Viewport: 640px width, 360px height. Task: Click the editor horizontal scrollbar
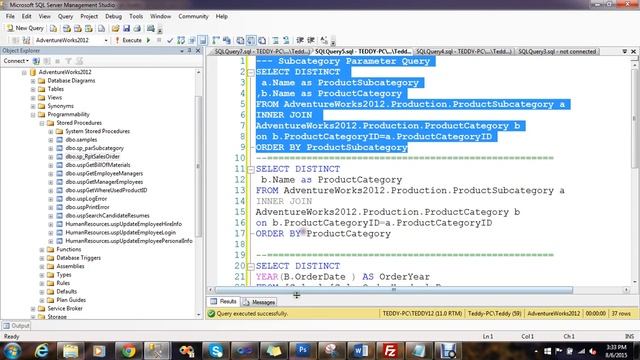[x=394, y=290]
